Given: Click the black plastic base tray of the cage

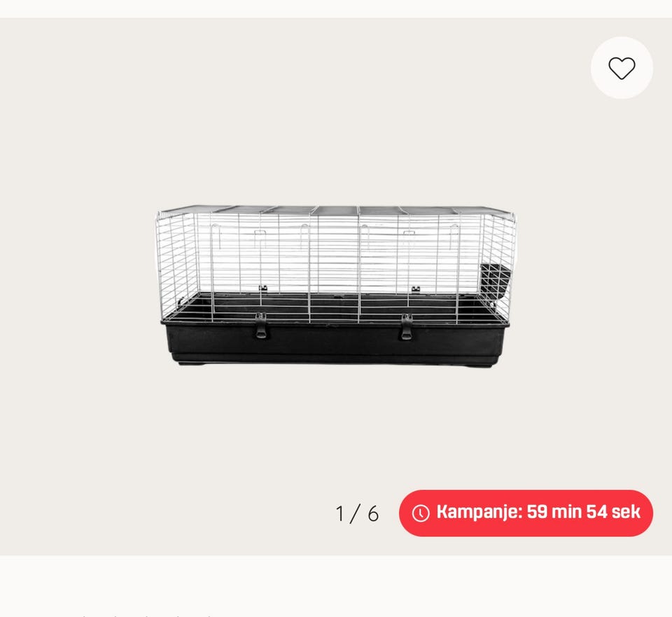Looking at the screenshot, I should (x=335, y=342).
